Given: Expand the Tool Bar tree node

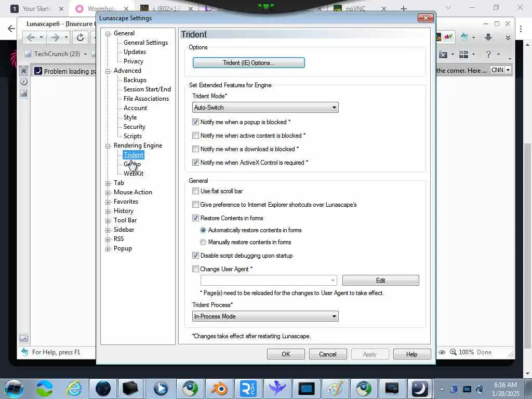Looking at the screenshot, I should [x=108, y=220].
